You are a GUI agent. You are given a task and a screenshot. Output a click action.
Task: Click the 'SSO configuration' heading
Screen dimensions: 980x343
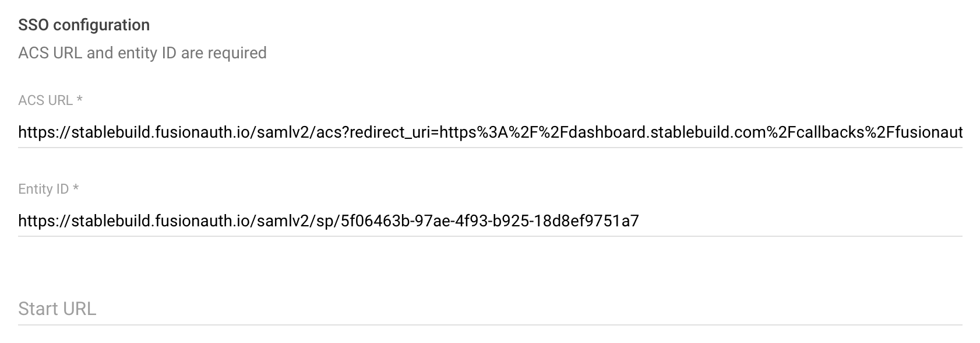pyautogui.click(x=84, y=25)
